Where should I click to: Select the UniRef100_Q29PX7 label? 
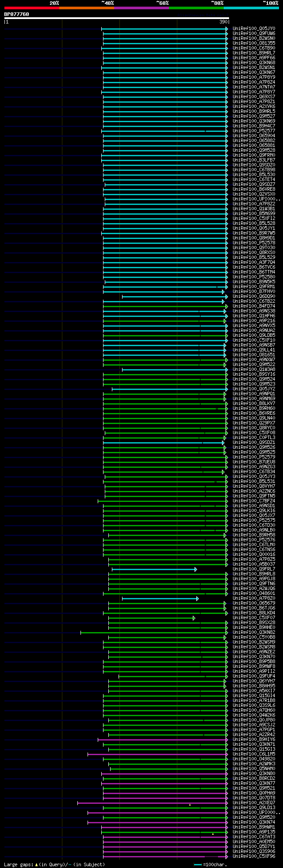(254, 423)
